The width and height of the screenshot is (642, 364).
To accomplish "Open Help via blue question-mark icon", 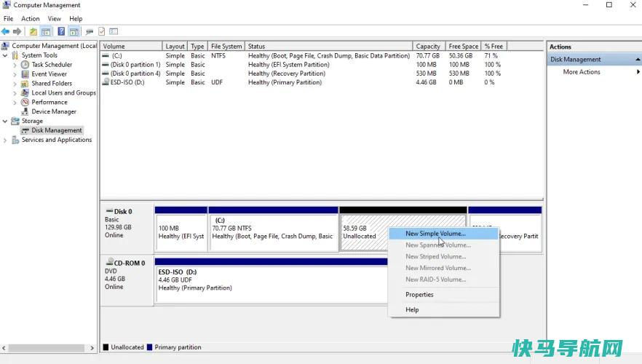I will tap(61, 31).
